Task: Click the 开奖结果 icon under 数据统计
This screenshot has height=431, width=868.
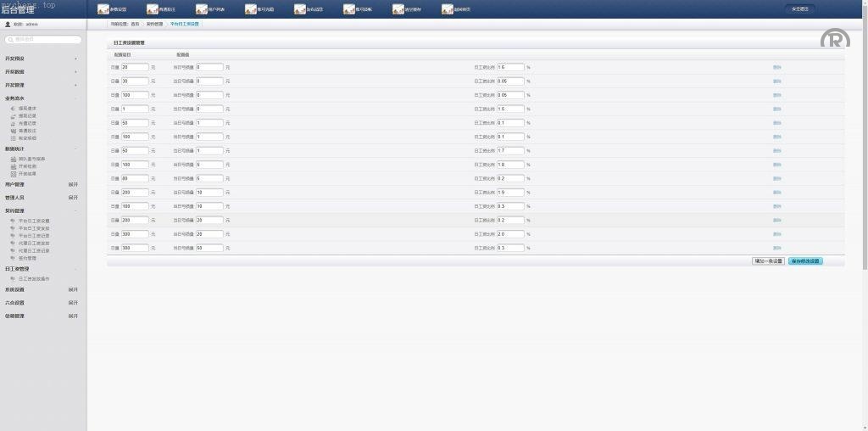Action: [x=13, y=173]
